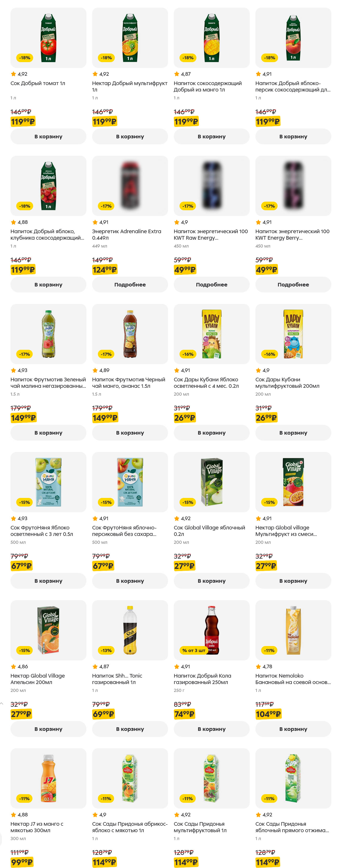Click the -13% badge on Shh... Tonic

pos(106,650)
